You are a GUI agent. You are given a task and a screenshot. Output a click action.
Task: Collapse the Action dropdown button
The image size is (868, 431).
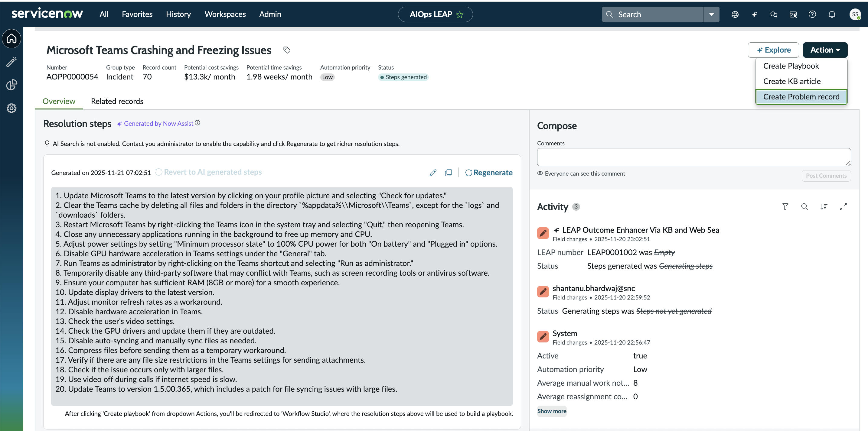pos(825,50)
